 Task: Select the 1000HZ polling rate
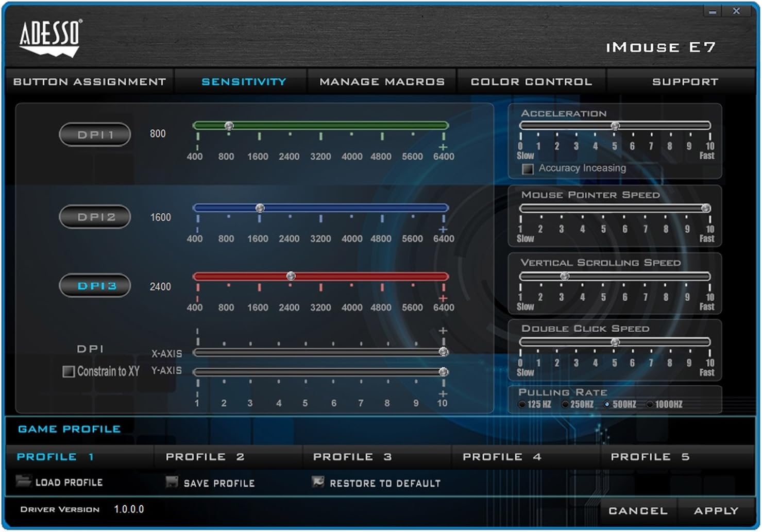point(650,405)
